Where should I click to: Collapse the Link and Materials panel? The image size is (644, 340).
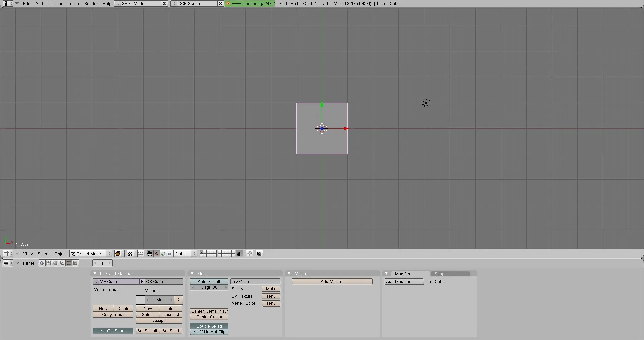coord(95,273)
